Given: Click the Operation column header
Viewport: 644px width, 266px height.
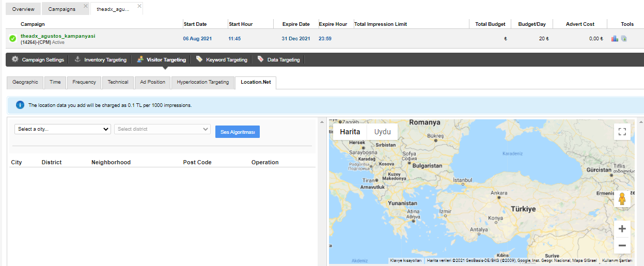Looking at the screenshot, I should (x=265, y=162).
